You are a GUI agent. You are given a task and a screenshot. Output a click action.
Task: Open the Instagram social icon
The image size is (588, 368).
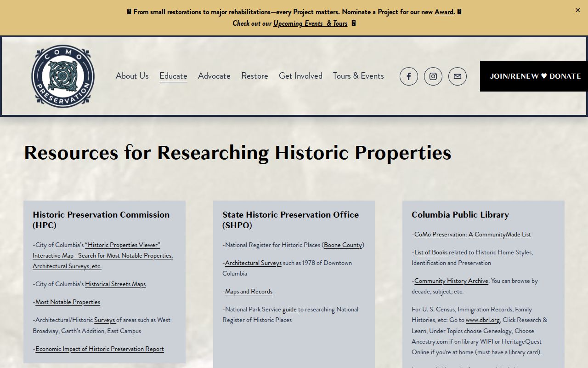[433, 76]
